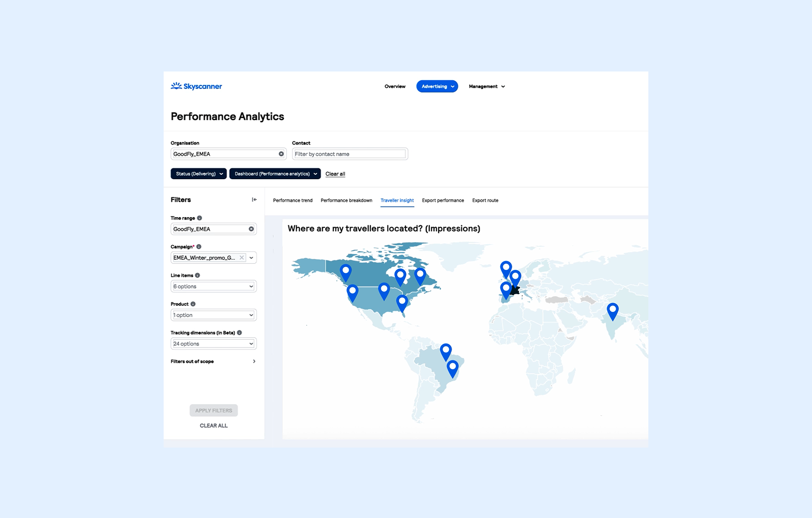This screenshot has height=518, width=812.
Task: Click the map pin over India
Action: (x=613, y=311)
